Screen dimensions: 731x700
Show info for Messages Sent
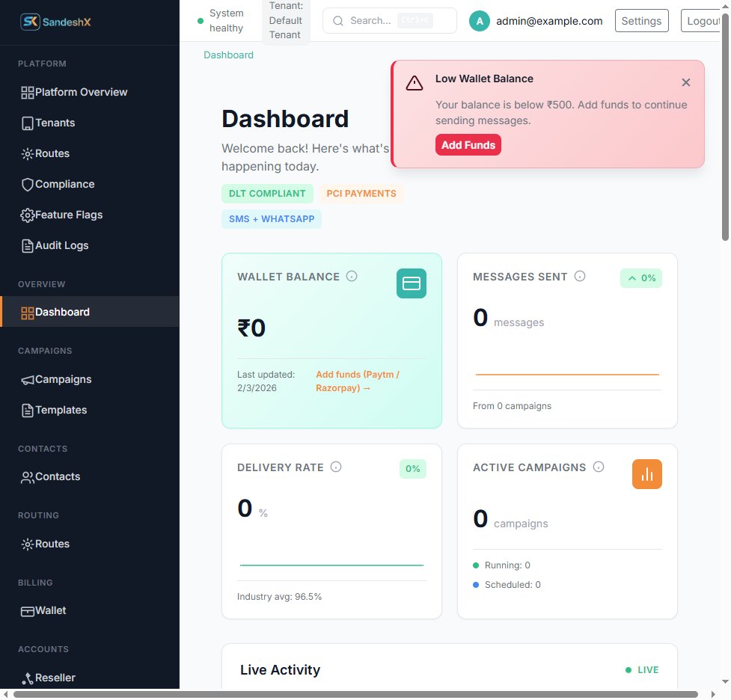coord(579,277)
